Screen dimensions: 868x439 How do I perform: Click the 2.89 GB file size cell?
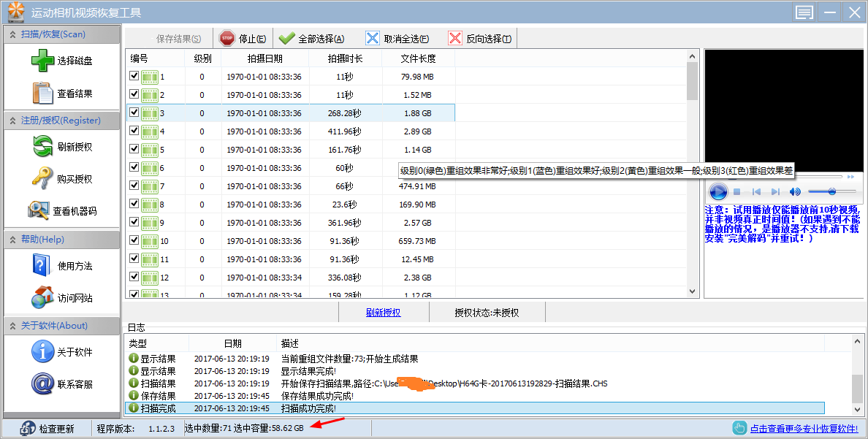[417, 131]
